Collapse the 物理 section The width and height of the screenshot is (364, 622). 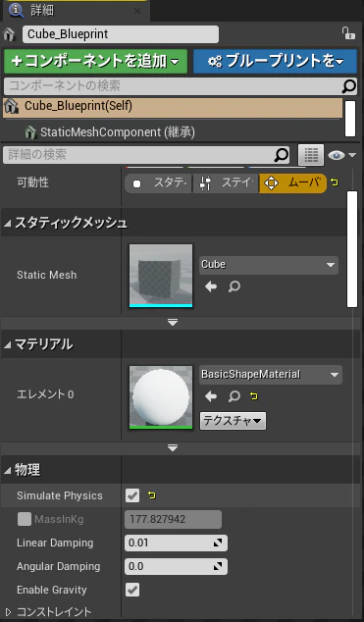click(8, 471)
